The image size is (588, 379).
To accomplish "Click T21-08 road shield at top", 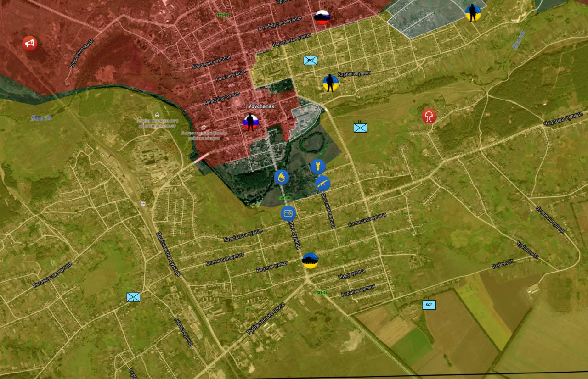I will tap(223, 16).
